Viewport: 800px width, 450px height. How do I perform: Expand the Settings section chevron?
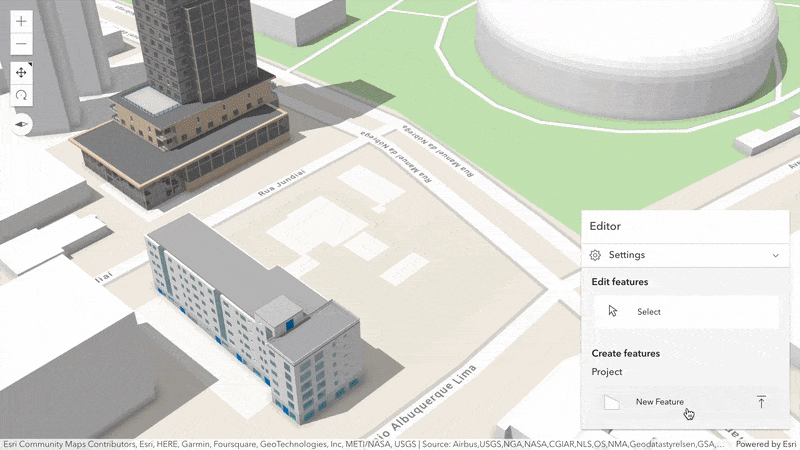point(776,255)
